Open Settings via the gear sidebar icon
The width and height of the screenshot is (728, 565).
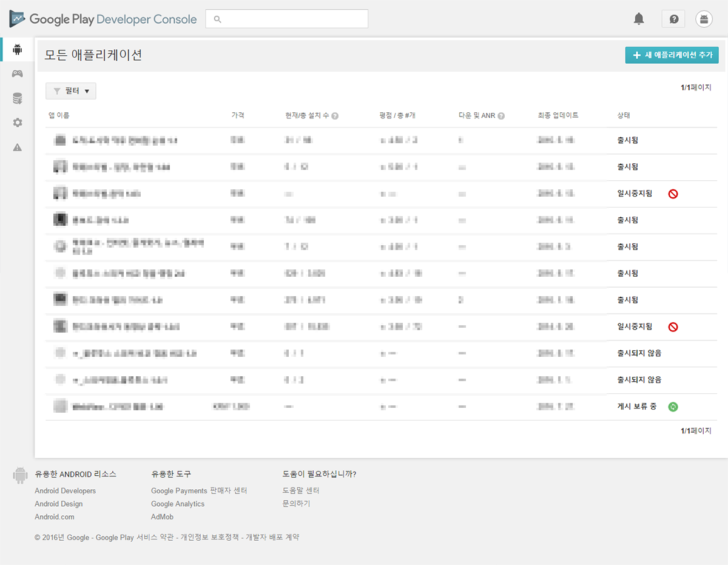[17, 122]
